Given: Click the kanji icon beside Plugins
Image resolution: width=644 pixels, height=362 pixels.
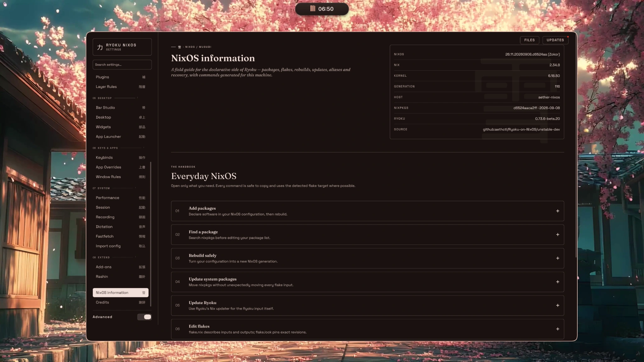Looking at the screenshot, I should (x=143, y=77).
